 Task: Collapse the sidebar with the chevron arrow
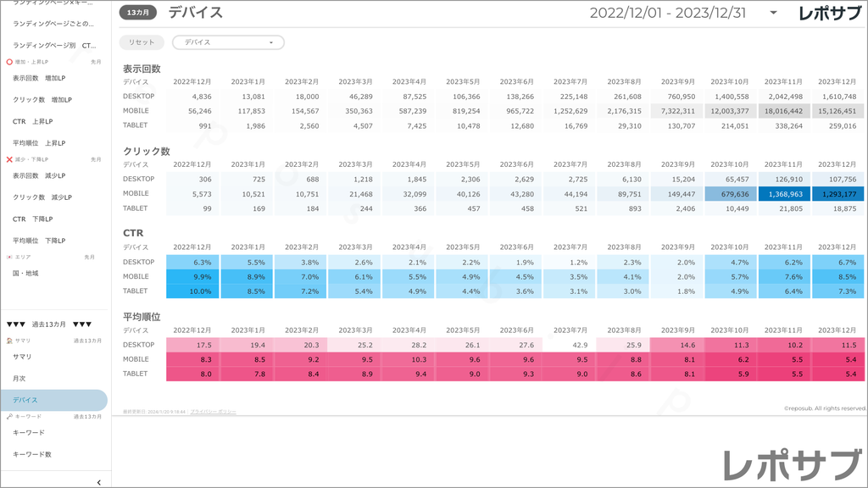[99, 481]
